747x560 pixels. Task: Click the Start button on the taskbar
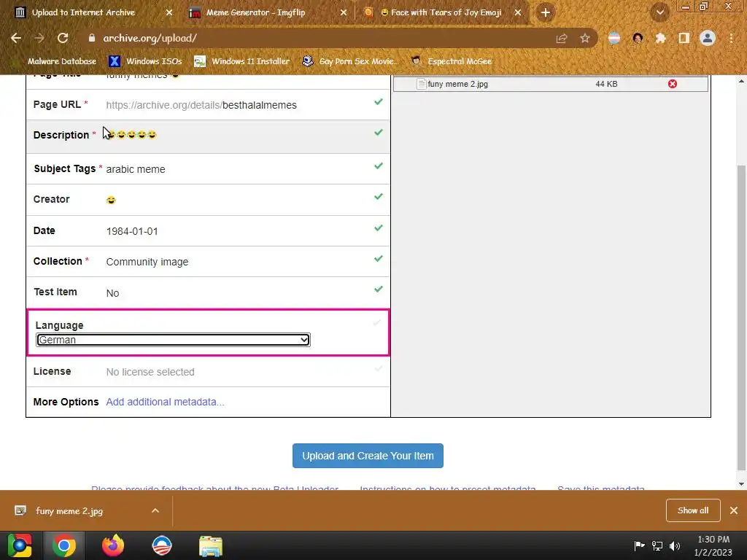click(x=20, y=545)
